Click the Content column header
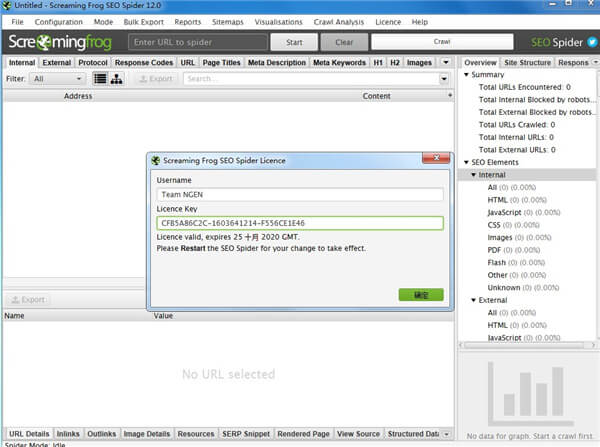 [377, 96]
